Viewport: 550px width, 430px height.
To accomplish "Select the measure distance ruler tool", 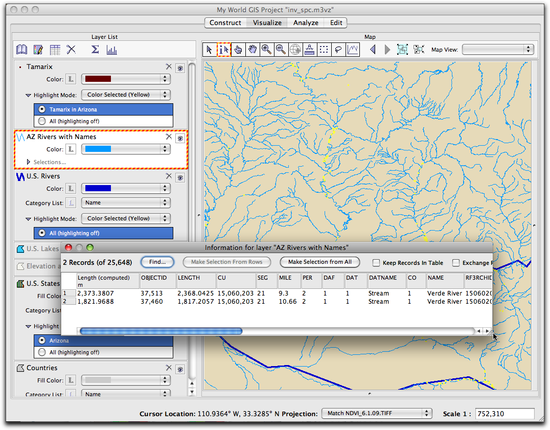I will [x=310, y=49].
